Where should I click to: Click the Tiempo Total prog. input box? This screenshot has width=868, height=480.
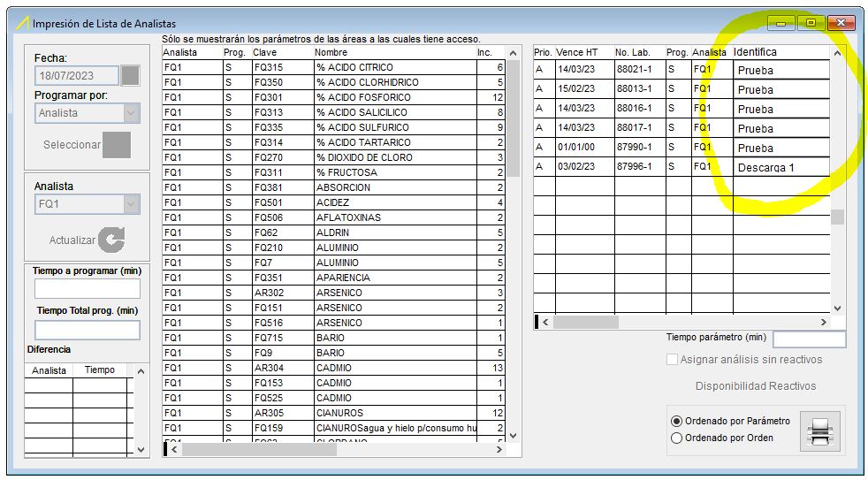(87, 330)
